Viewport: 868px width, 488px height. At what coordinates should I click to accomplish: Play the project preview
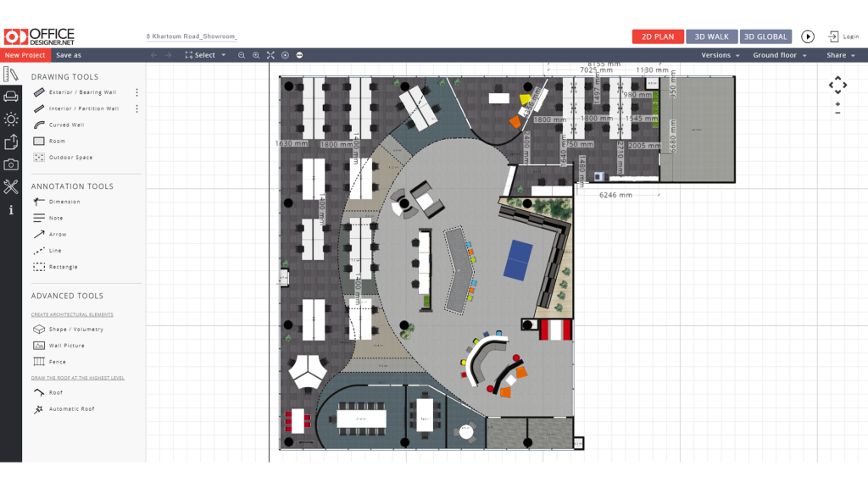(808, 36)
